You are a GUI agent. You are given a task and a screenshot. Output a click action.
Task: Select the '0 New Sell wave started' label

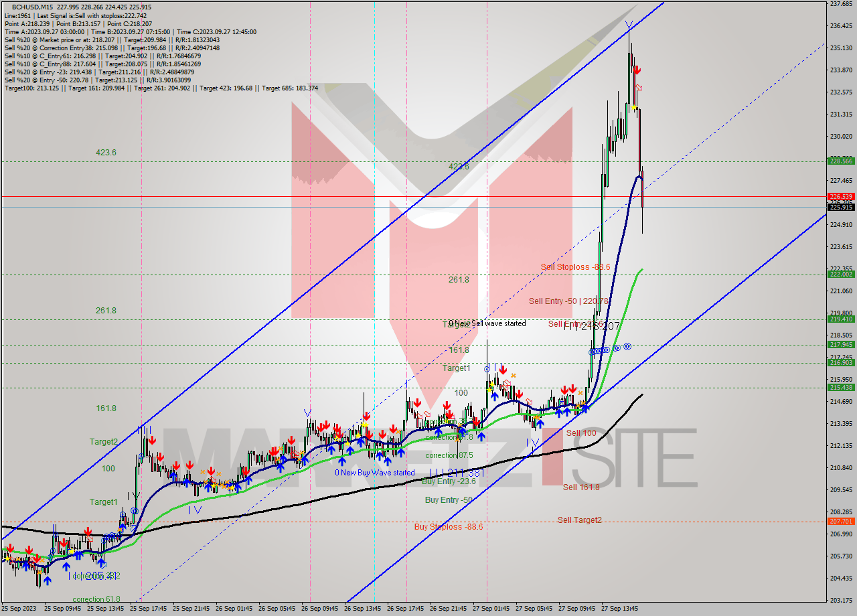coord(487,323)
